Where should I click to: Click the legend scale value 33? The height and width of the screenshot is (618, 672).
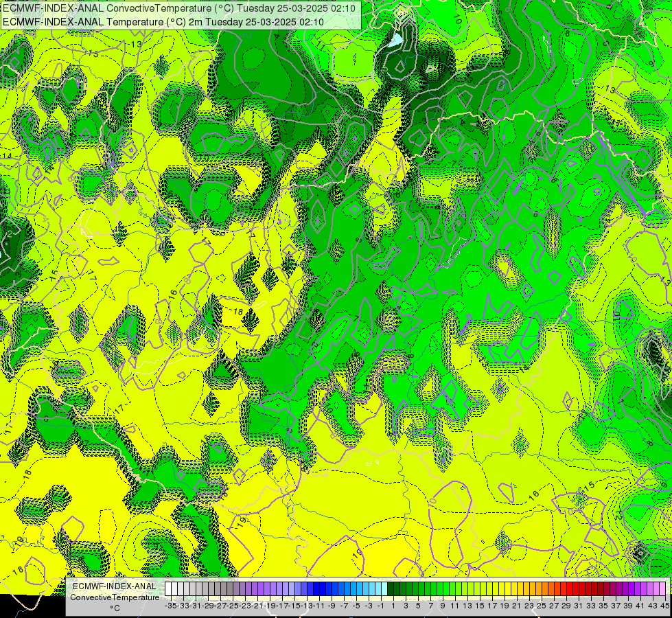tap(591, 606)
